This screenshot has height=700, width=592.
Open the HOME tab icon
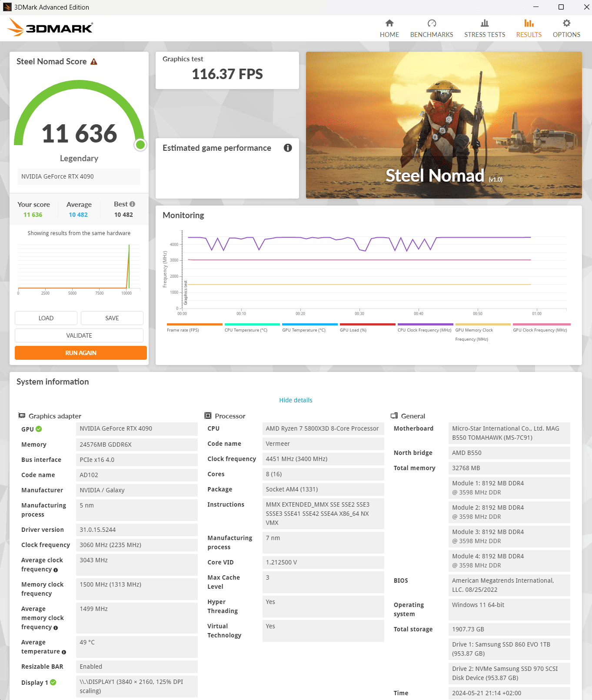[389, 23]
